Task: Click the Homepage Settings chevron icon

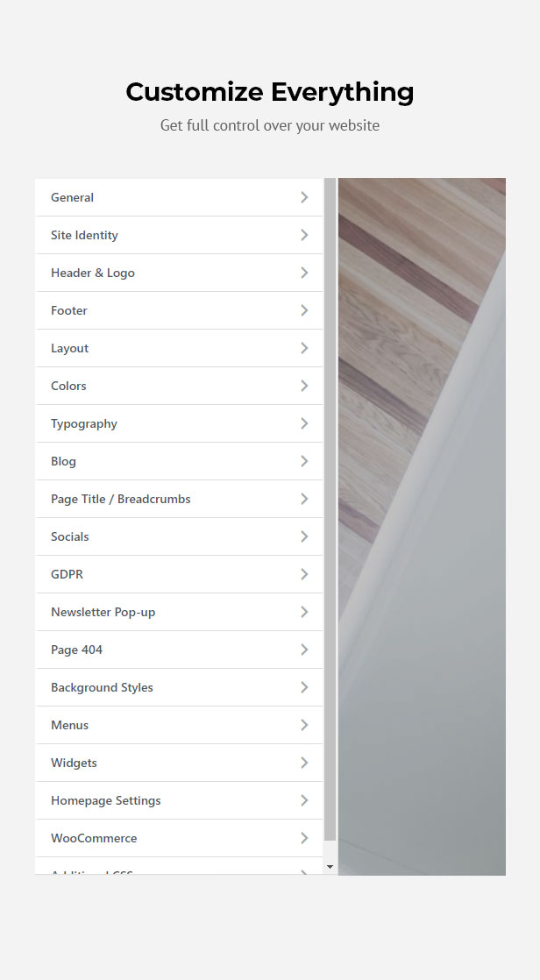Action: [304, 800]
